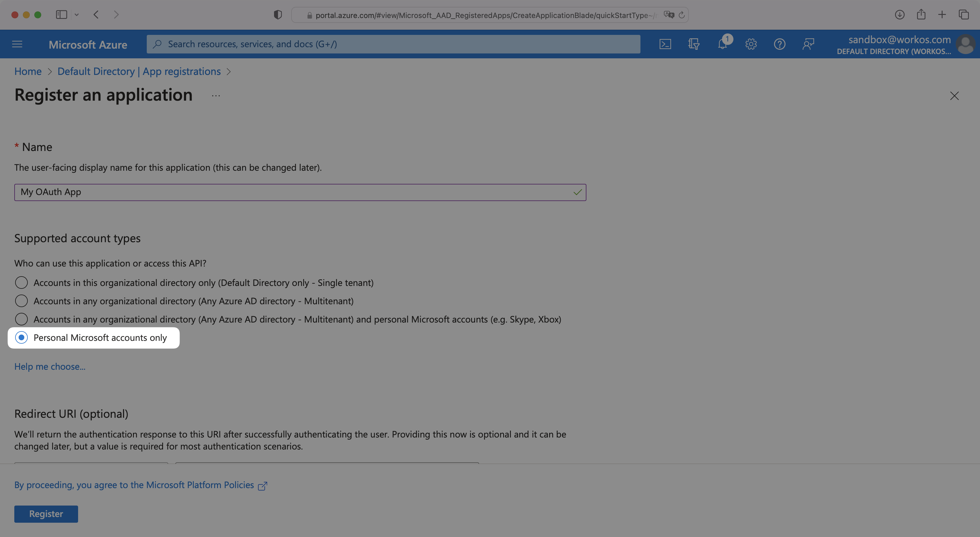Viewport: 980px width, 537px height.
Task: Click the ellipsis next to Register an application
Action: pyautogui.click(x=216, y=96)
